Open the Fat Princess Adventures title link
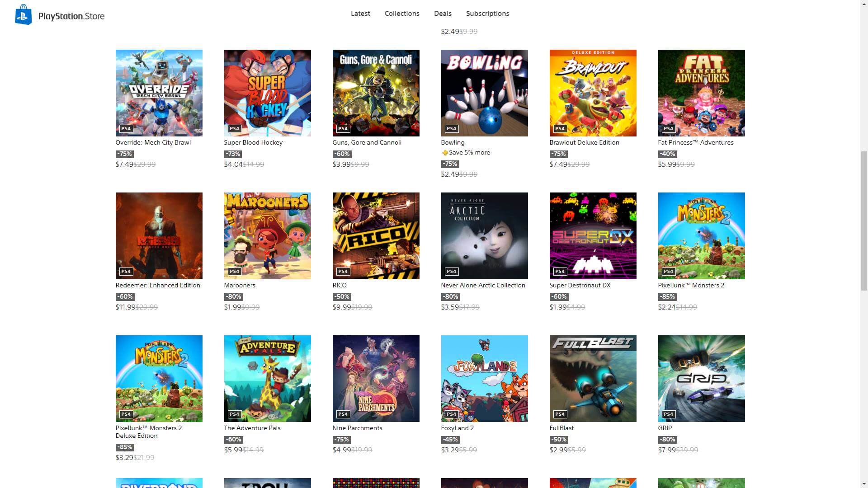This screenshot has width=868, height=488. click(695, 142)
